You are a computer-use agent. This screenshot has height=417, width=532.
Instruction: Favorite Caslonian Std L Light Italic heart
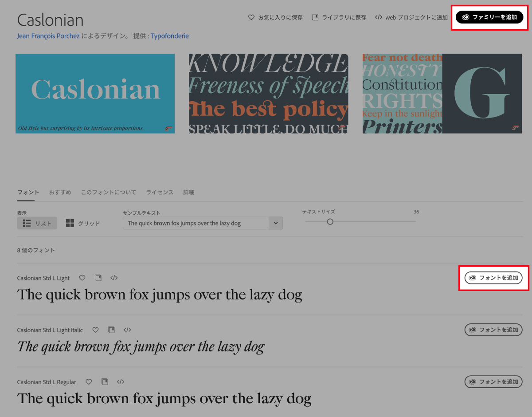tap(95, 330)
